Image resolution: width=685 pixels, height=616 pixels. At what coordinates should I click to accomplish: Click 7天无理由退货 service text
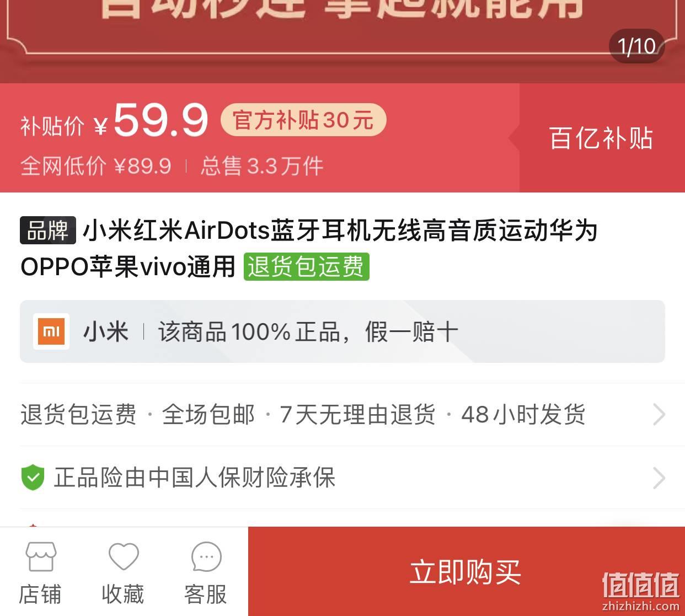pyautogui.click(x=357, y=415)
